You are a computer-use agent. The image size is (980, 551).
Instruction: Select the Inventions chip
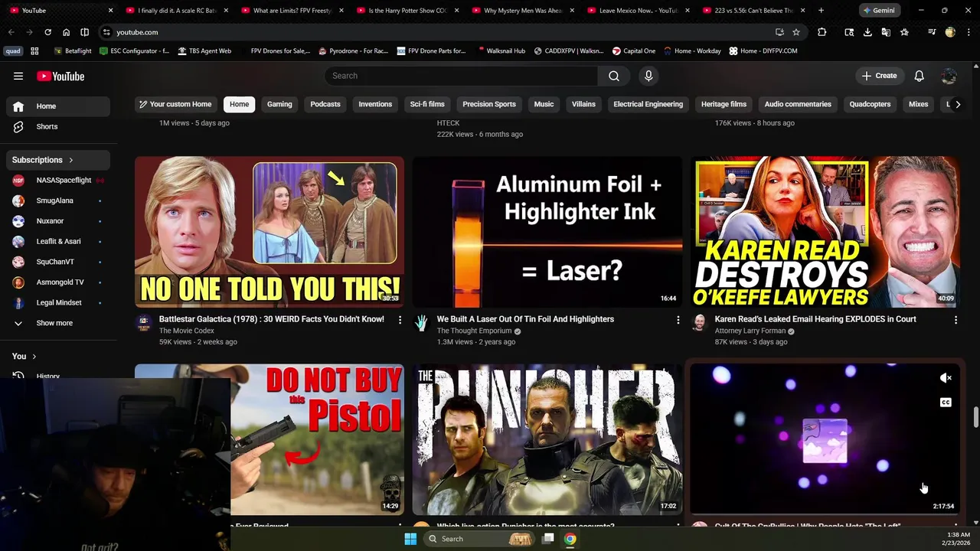[x=375, y=104]
